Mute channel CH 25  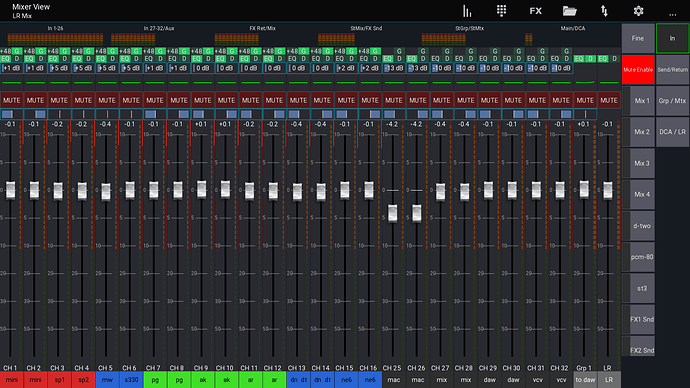pos(393,100)
